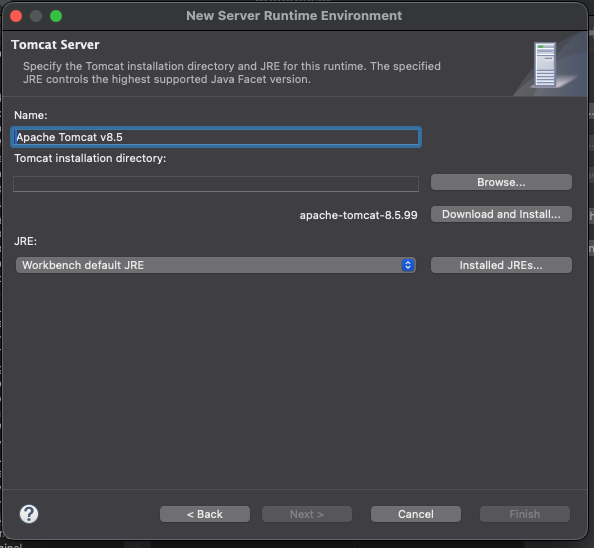Click the green zoom window button
Viewport: 594px width, 548px height.
56,16
